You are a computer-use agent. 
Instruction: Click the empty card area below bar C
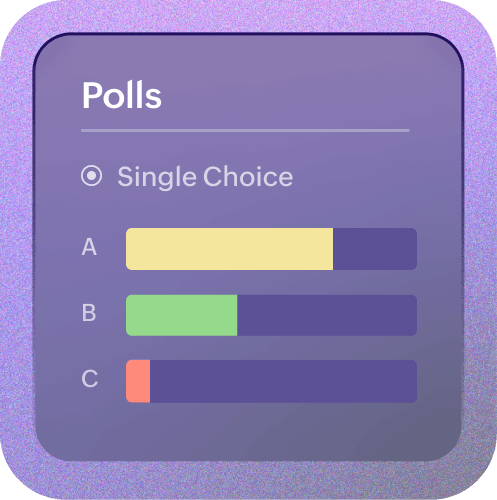click(248, 432)
